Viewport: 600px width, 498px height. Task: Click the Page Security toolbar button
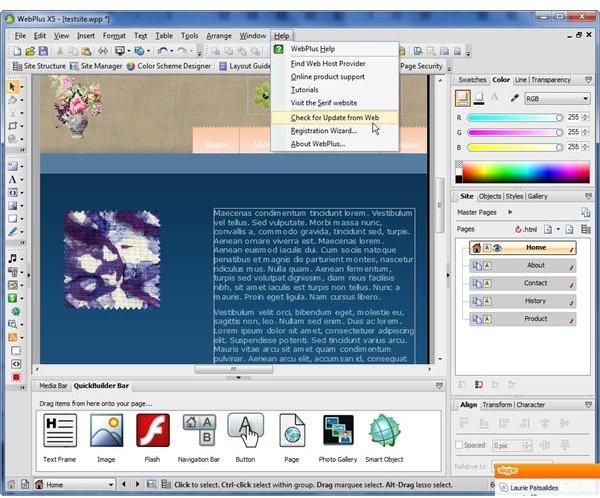[421, 66]
